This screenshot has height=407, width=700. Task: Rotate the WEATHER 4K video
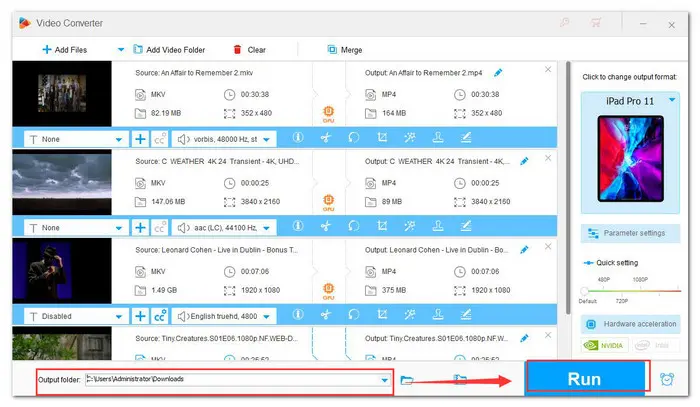[354, 226]
